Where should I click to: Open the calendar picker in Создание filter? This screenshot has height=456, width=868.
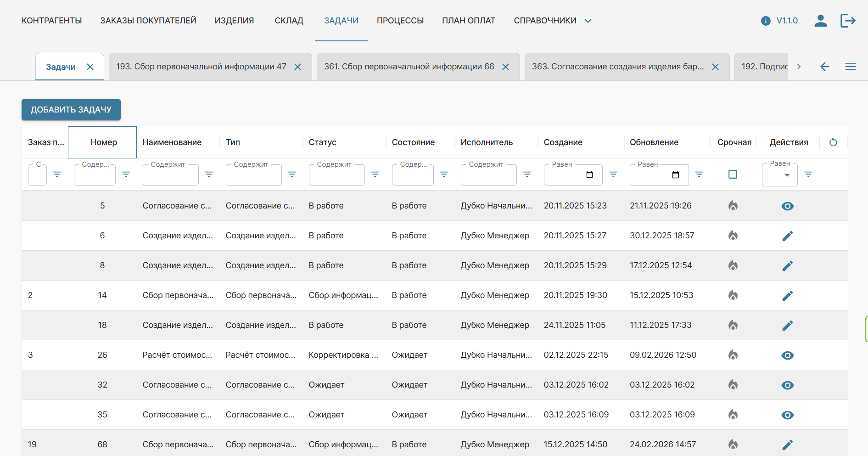pyautogui.click(x=590, y=175)
